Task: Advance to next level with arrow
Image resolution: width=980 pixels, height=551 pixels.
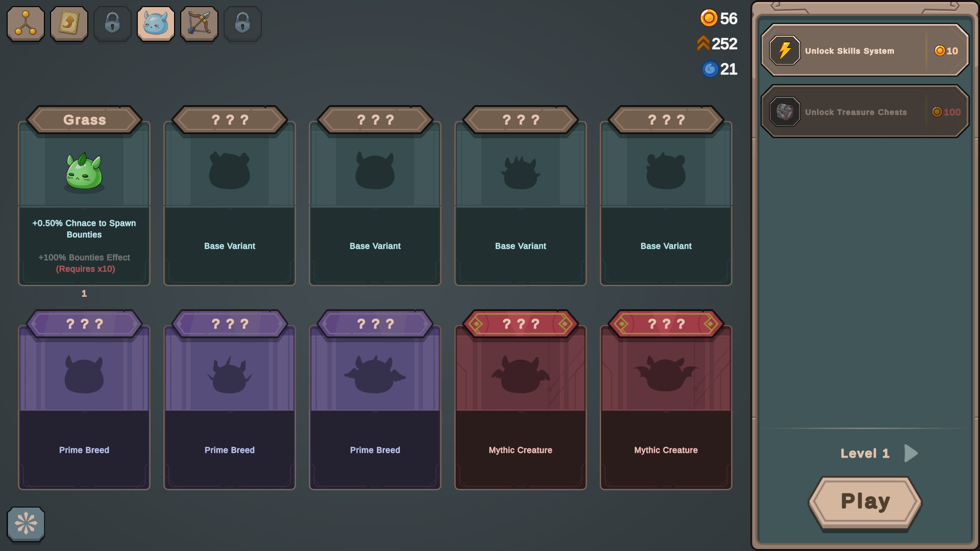Action: [x=911, y=453]
